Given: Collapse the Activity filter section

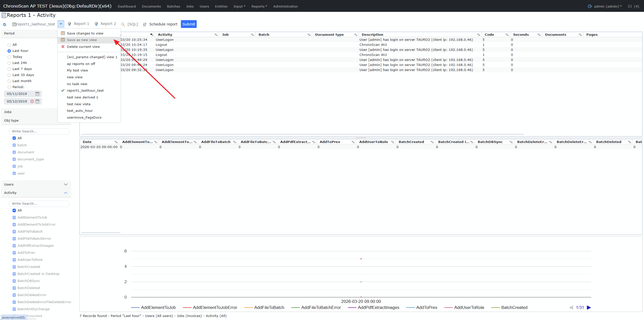Looking at the screenshot, I should pyautogui.click(x=66, y=193).
